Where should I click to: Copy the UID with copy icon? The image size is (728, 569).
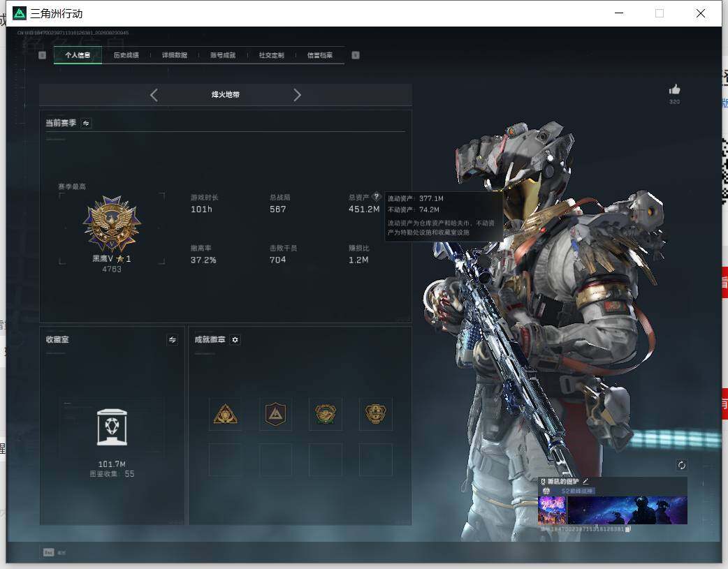click(x=627, y=529)
